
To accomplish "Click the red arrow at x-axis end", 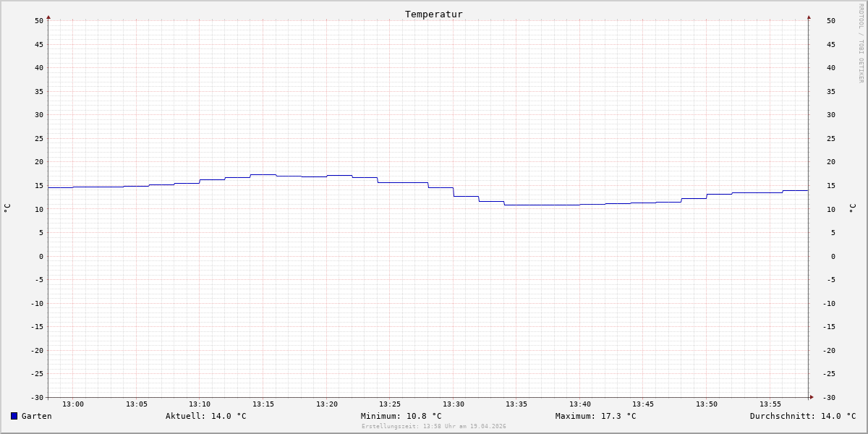I will tap(812, 397).
